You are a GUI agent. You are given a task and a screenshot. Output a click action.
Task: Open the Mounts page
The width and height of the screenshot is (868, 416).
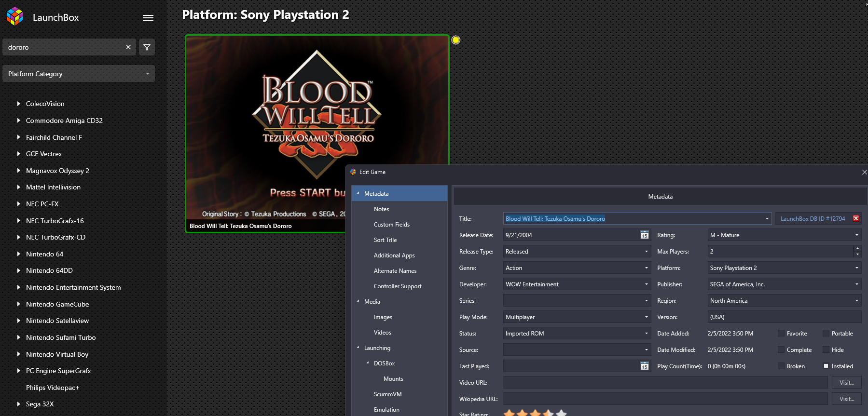click(x=393, y=379)
